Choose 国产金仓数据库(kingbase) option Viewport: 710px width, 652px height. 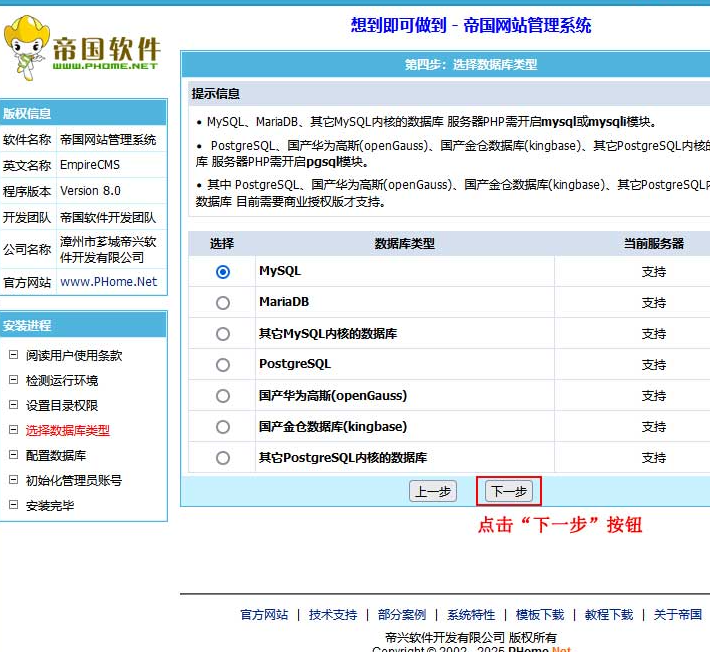pos(223,427)
